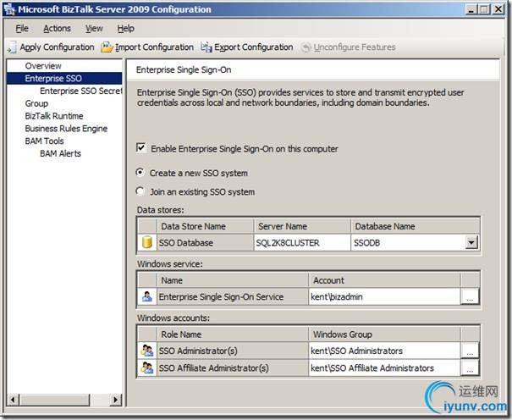
Task: Maximize the BizTalk Configuration window
Action: pyautogui.click(x=484, y=9)
